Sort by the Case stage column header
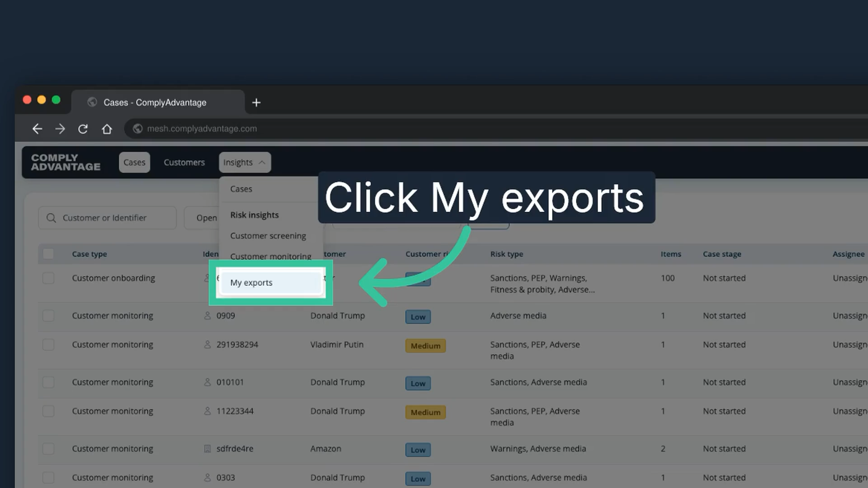Viewport: 868px width, 488px height. pyautogui.click(x=722, y=254)
